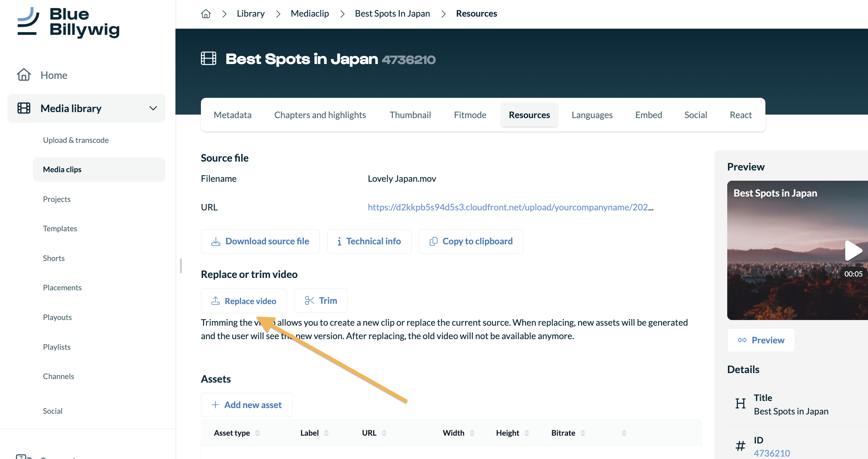Open the cloudfront source URL link
868x459 pixels.
[x=510, y=207]
